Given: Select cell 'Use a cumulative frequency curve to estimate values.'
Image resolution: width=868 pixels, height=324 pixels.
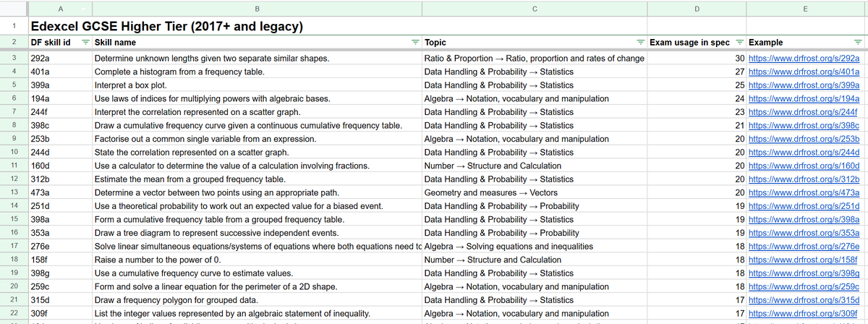Looking at the screenshot, I should [x=257, y=273].
